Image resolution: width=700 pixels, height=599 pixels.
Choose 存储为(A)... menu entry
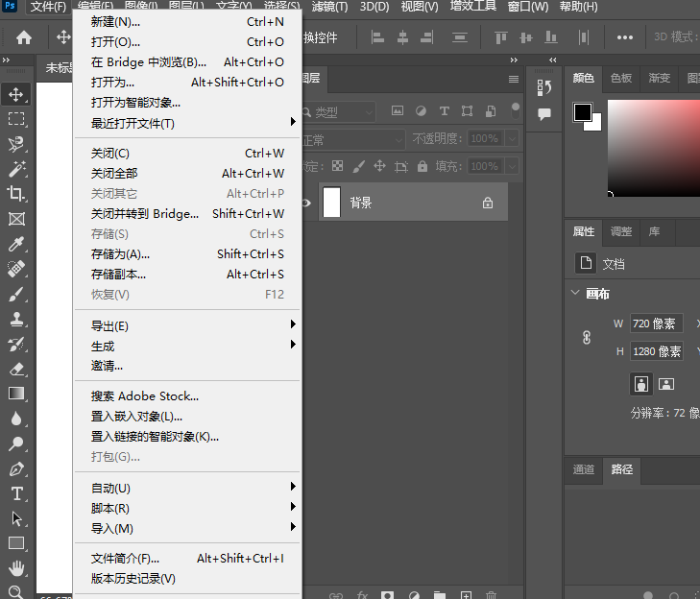coord(187,254)
